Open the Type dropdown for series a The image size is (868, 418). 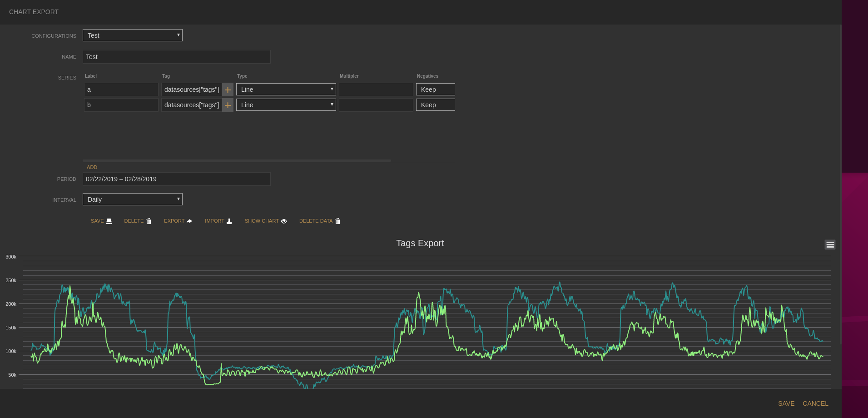tap(286, 90)
